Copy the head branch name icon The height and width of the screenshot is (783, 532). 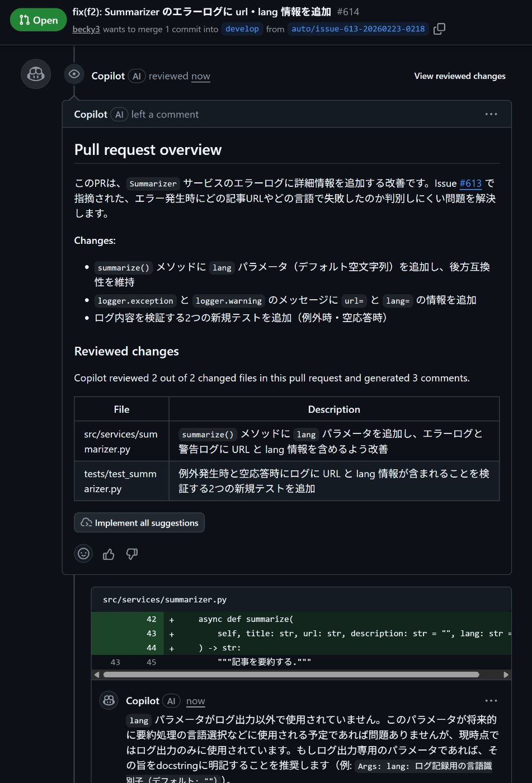pos(440,29)
